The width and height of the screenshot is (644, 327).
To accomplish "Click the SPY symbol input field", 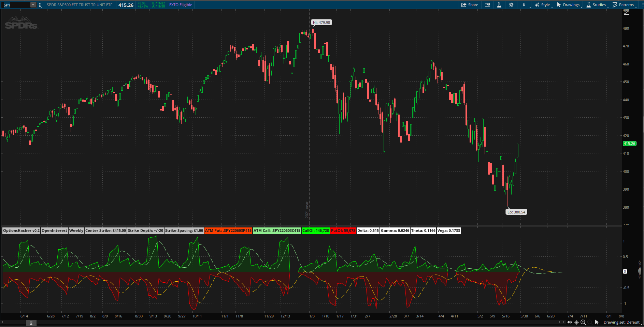I will (x=16, y=5).
